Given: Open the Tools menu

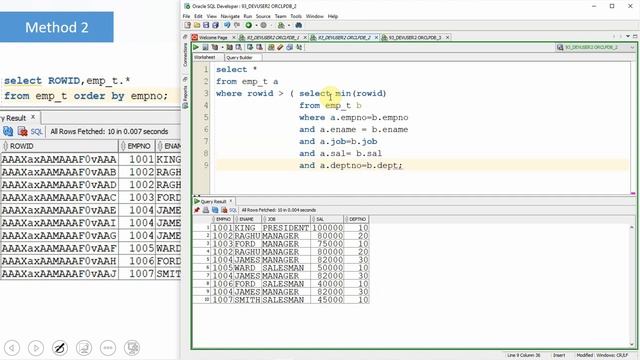Looking at the screenshot, I should point(296,16).
